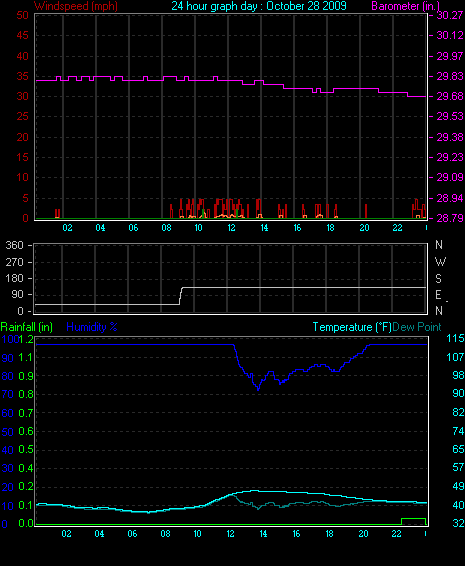Click the Windspeed (mph) axis title
Image resolution: width=465 pixels, height=566 pixels.
tap(76, 6)
